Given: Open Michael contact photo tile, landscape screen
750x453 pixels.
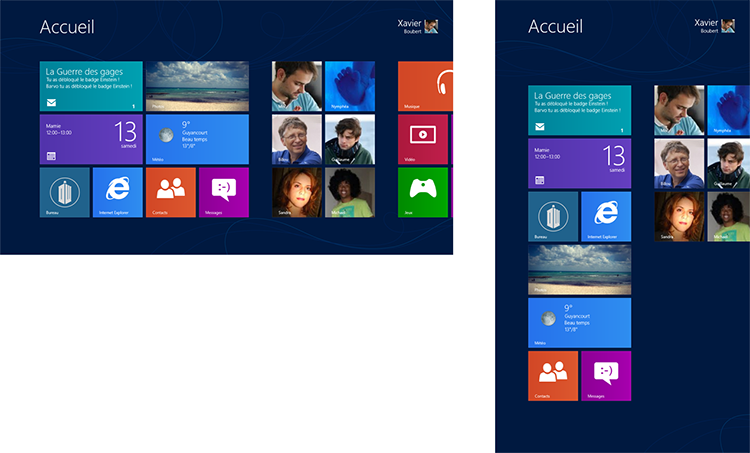Looking at the screenshot, I should pyautogui.click(x=350, y=192).
